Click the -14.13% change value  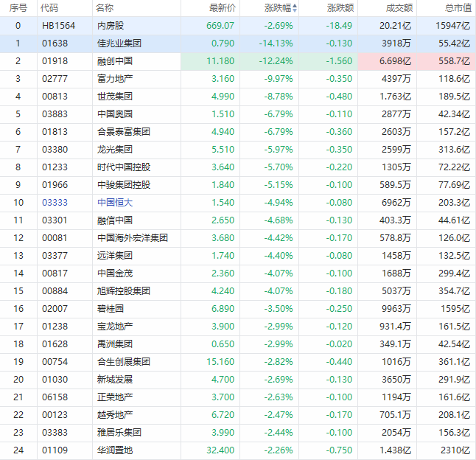point(276,43)
